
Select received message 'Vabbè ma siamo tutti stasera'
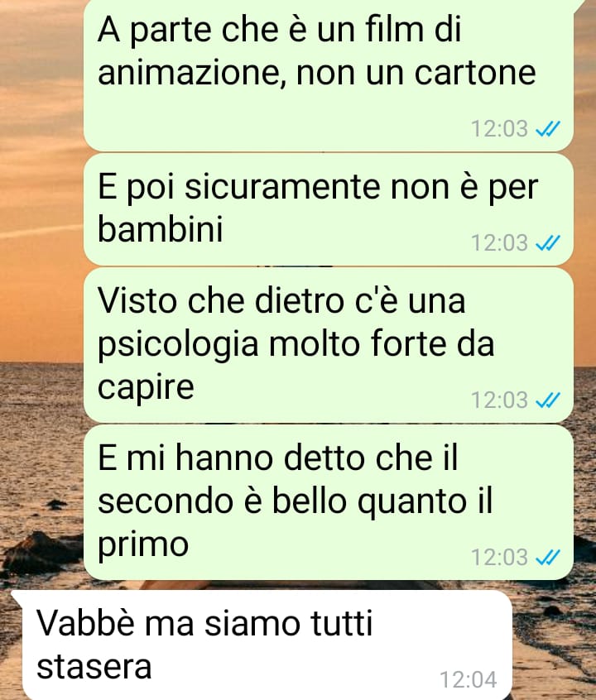pyautogui.click(x=267, y=645)
